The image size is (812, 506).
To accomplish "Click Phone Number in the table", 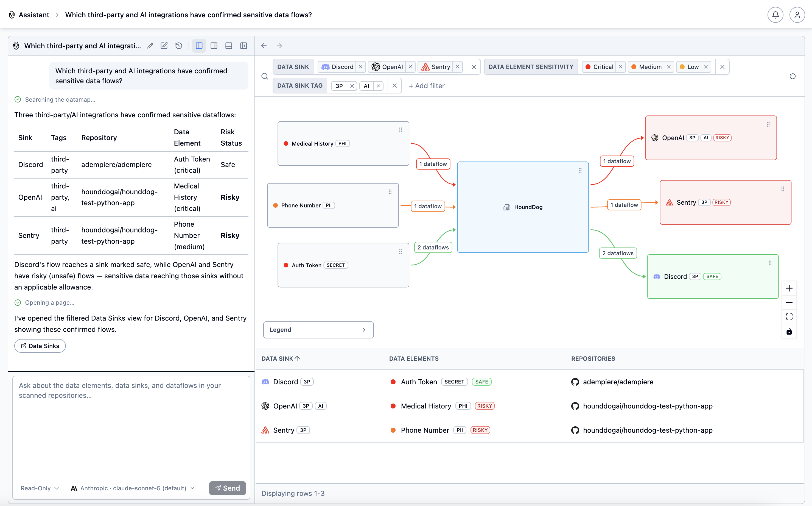I will click(x=425, y=430).
